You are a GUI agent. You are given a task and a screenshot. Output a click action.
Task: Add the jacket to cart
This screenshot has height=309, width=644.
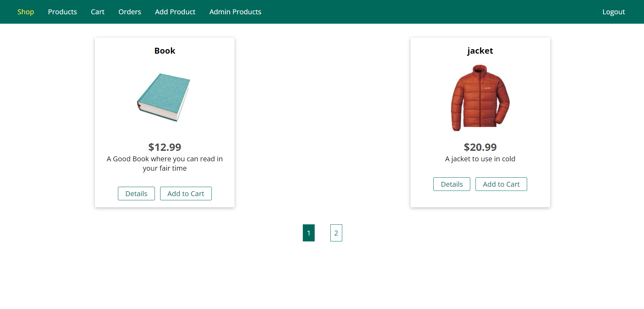click(x=501, y=184)
